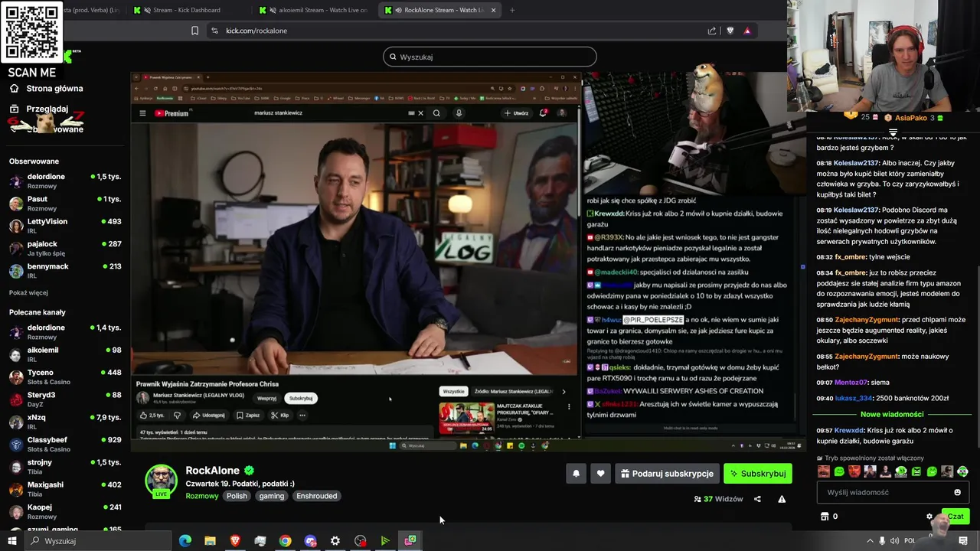Image resolution: width=980 pixels, height=551 pixels.
Task: Open strojny channel in Polecane kanały
Action: [x=64, y=466]
